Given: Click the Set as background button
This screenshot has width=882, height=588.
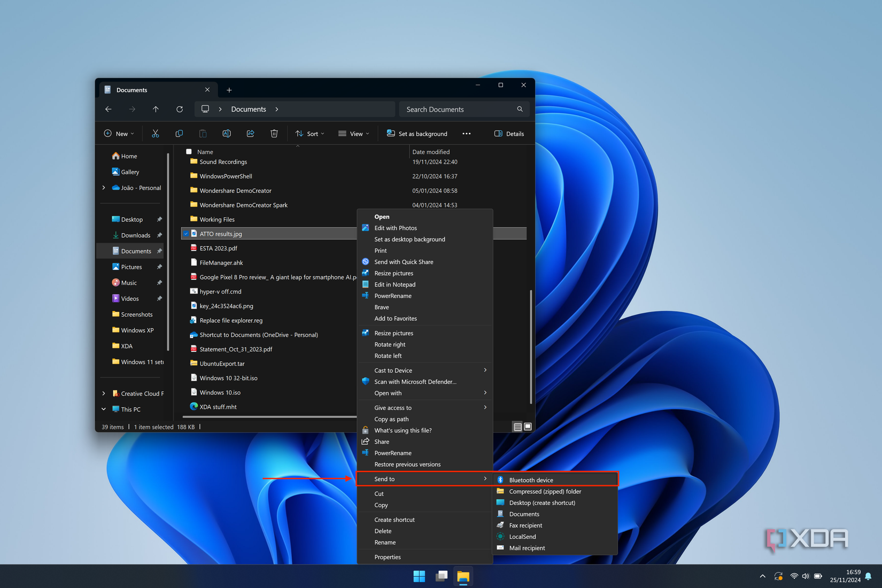Looking at the screenshot, I should pyautogui.click(x=417, y=134).
